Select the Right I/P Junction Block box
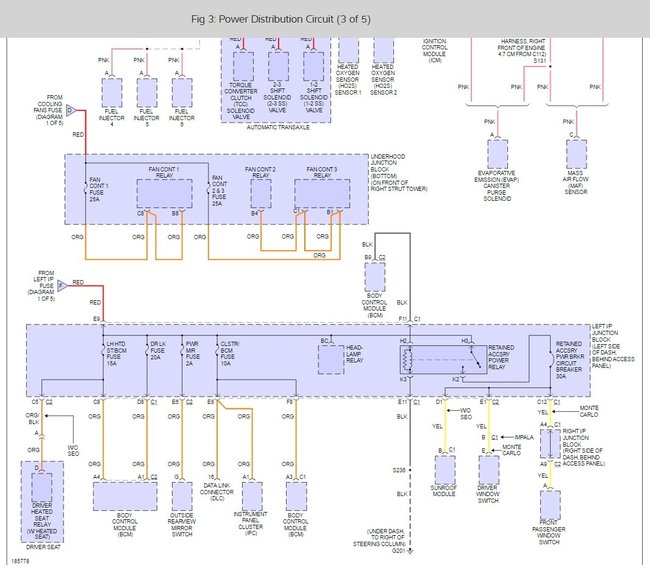The width and height of the screenshot is (650, 576). click(x=550, y=444)
